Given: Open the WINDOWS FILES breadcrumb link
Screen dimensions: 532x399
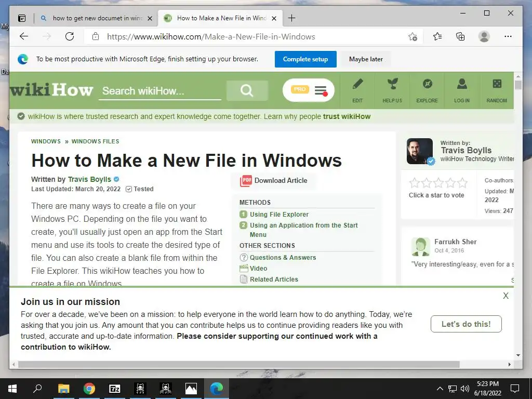Looking at the screenshot, I should [96, 141].
